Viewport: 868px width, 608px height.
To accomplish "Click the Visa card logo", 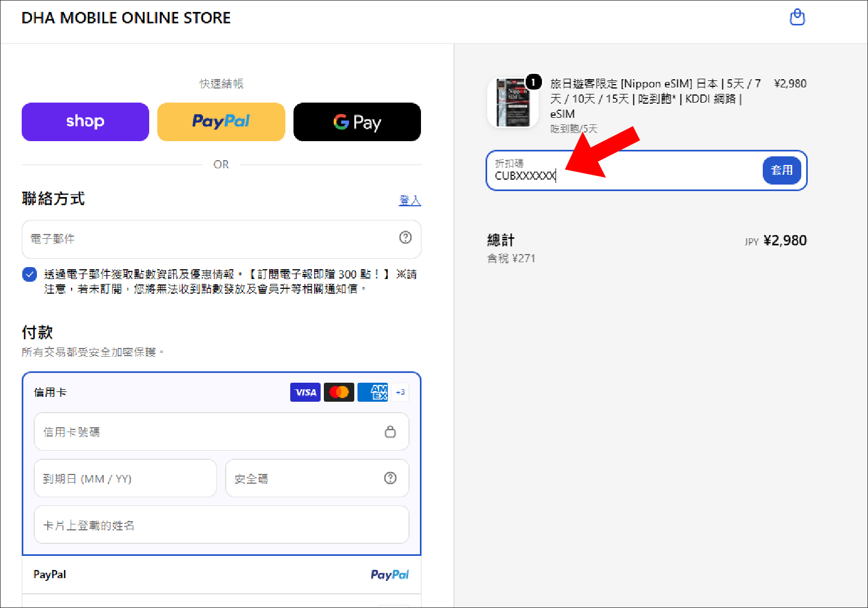I will click(x=305, y=392).
